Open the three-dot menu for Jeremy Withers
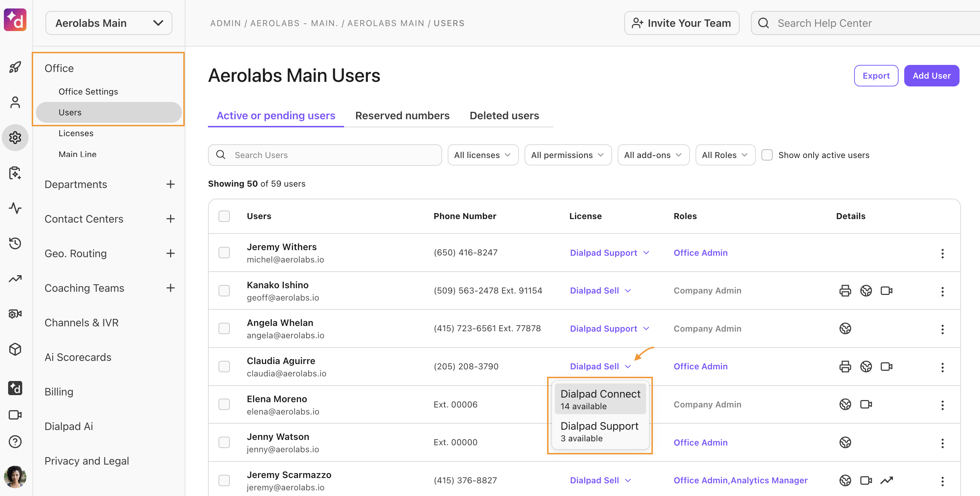The height and width of the screenshot is (496, 980). click(942, 253)
